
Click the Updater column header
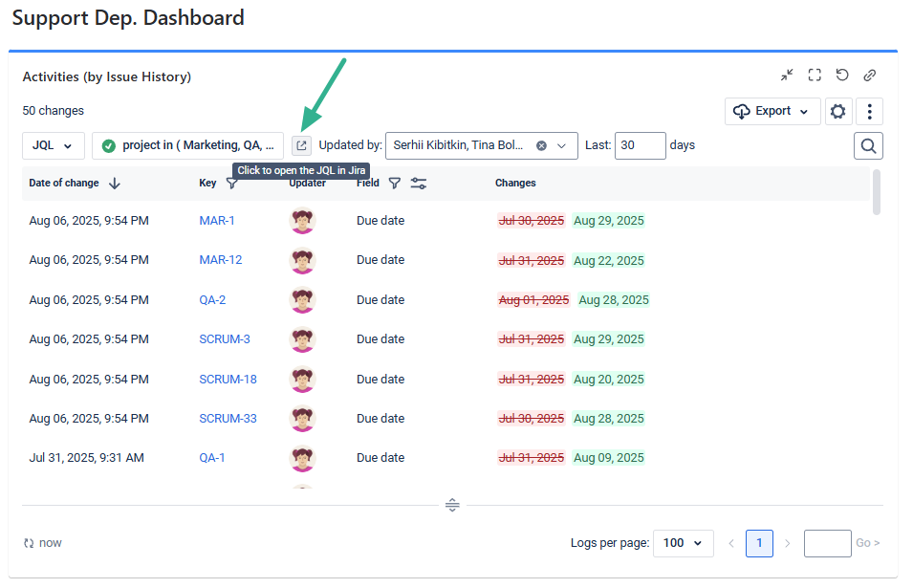(x=308, y=184)
